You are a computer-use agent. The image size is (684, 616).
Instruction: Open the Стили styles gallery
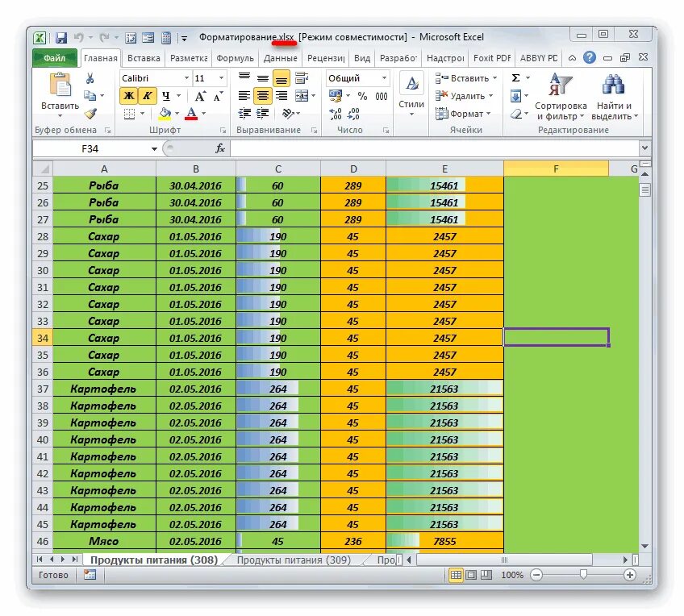411,95
